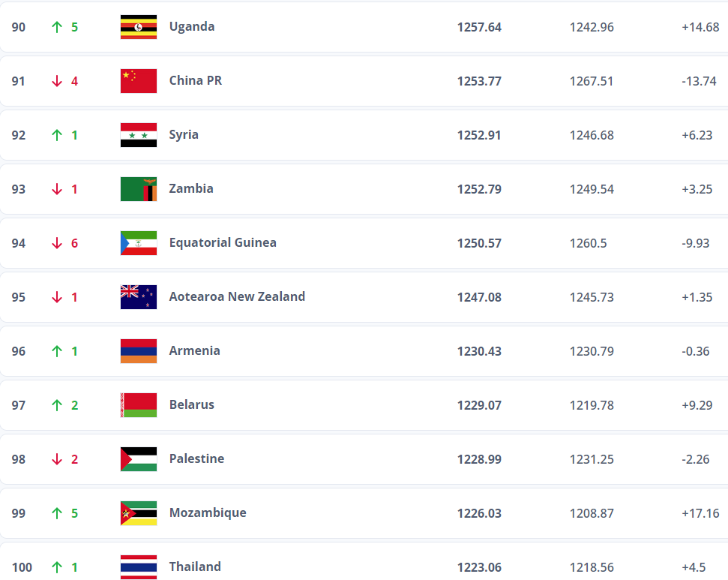This screenshot has height=580, width=728.
Task: Click the Syria flag icon
Action: tap(139, 135)
